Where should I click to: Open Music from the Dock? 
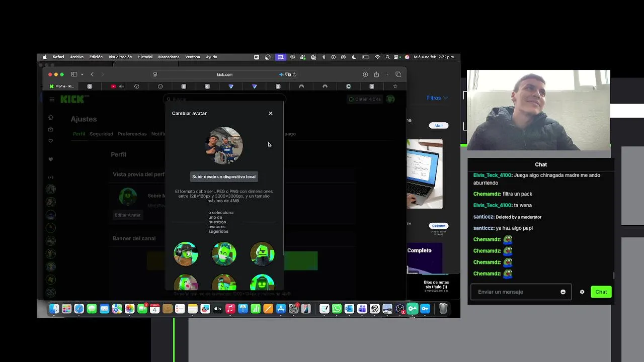(230, 309)
